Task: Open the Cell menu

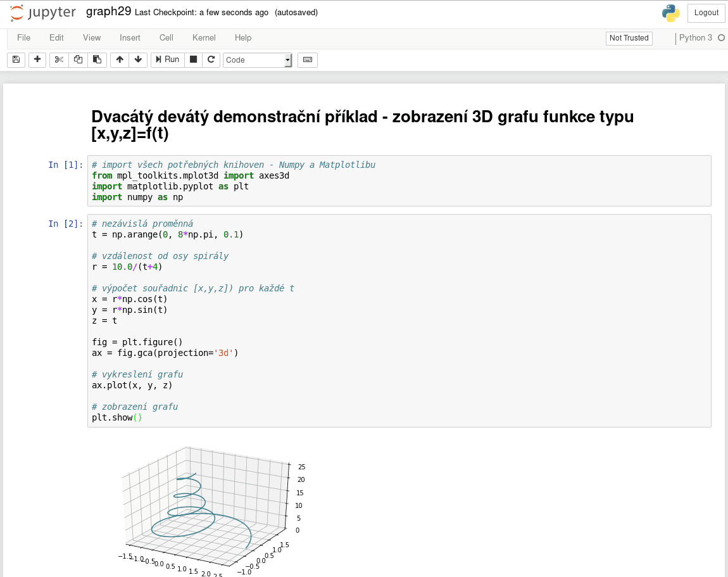Action: 166,38
